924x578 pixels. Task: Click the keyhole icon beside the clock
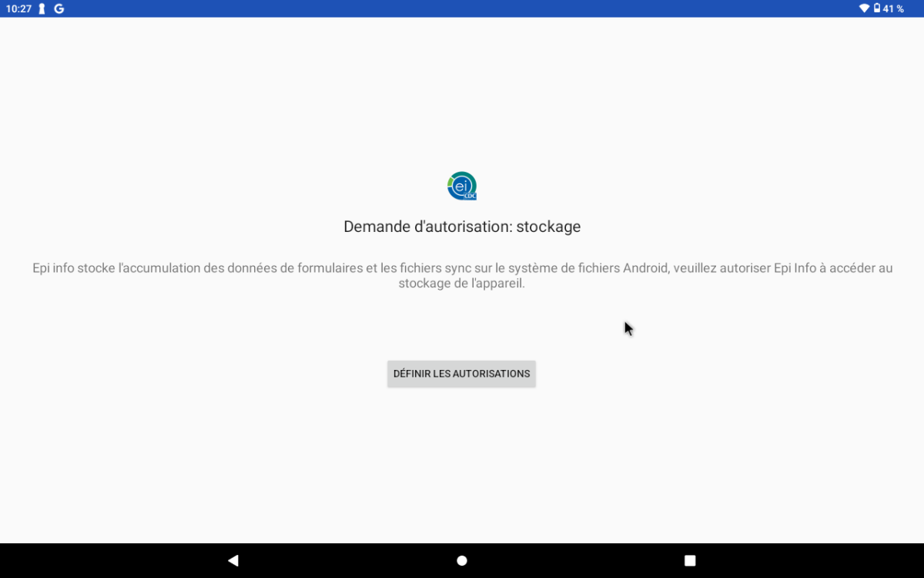[42, 8]
